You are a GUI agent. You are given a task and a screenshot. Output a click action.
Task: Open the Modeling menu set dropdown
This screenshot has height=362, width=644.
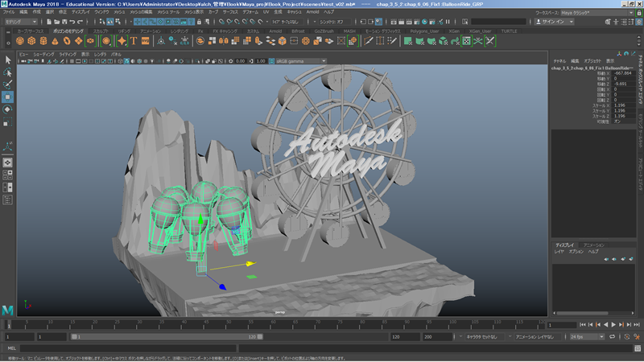click(21, 22)
